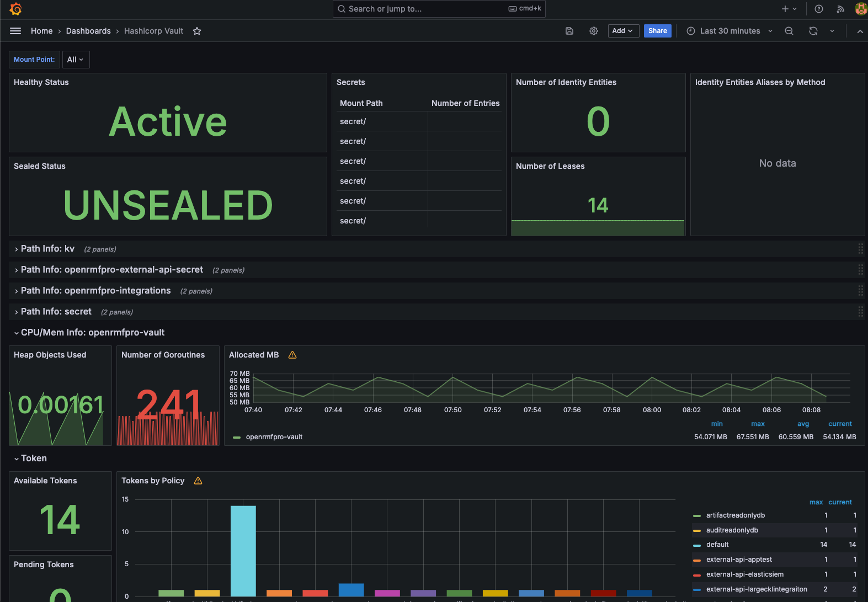
Task: Save the dashboard using disk icon
Action: click(569, 31)
